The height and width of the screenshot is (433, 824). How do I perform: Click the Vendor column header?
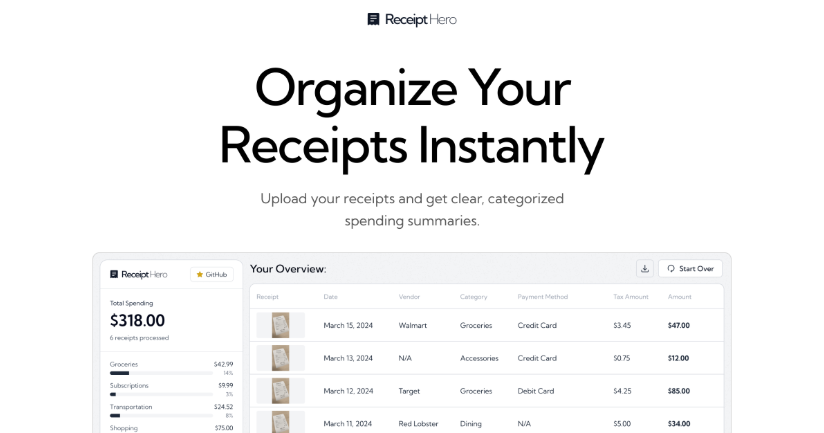tap(410, 297)
